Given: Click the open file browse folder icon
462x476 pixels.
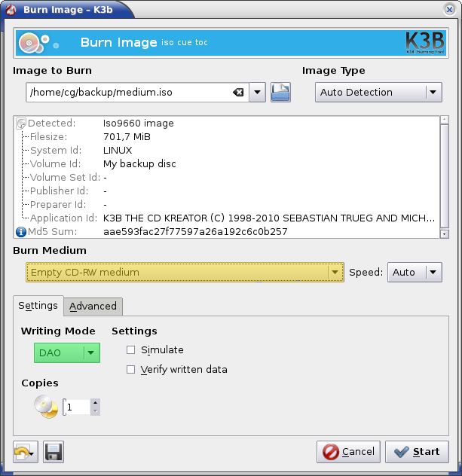Looking at the screenshot, I should [280, 93].
